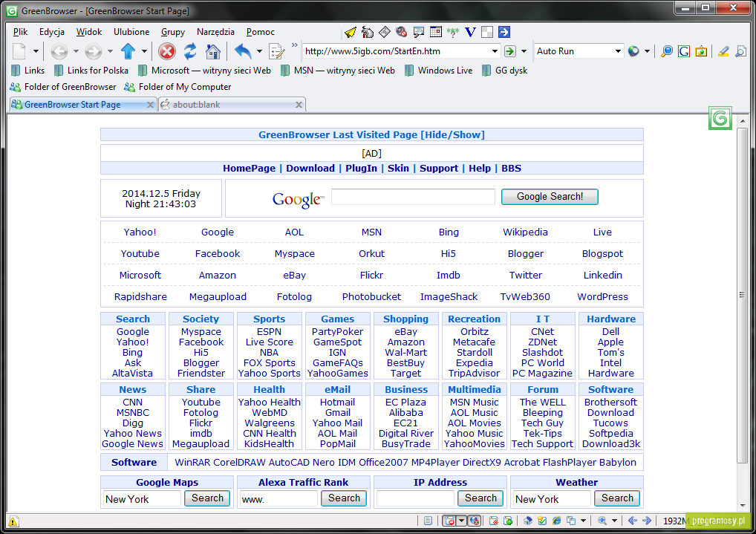The width and height of the screenshot is (756, 534).
Task: Click the find-in-page magnifier icon at toolbar end
Action: [740, 51]
